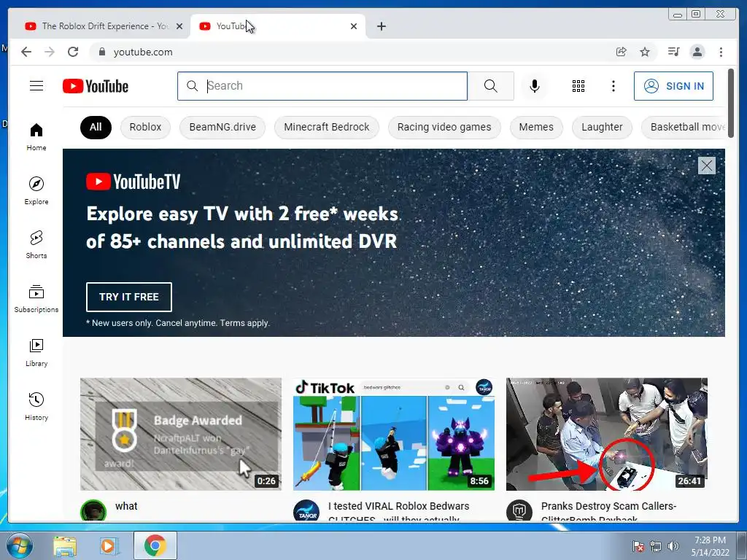Select the Memes filter chip
The height and width of the screenshot is (560, 747).
(536, 127)
